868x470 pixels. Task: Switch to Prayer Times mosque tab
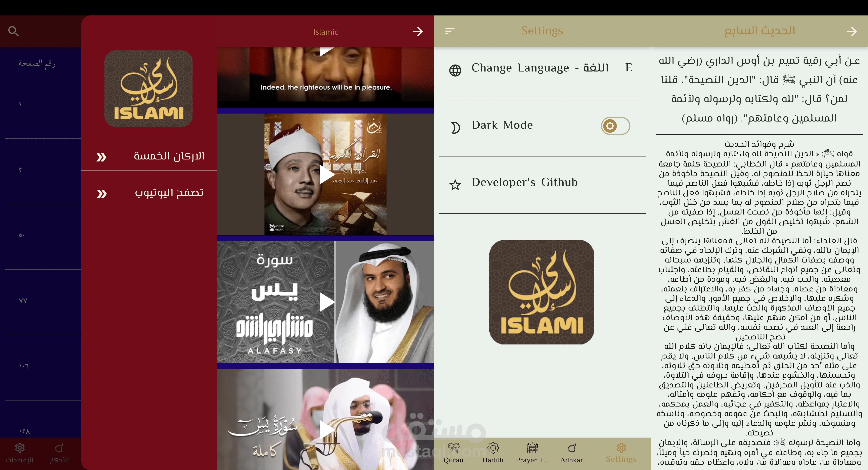(532, 449)
